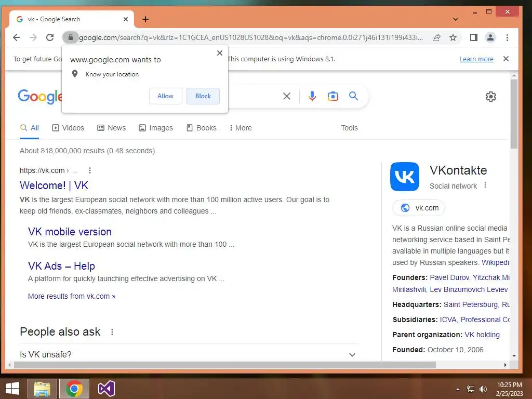
Task: Open the network tray icon
Action: click(471, 389)
